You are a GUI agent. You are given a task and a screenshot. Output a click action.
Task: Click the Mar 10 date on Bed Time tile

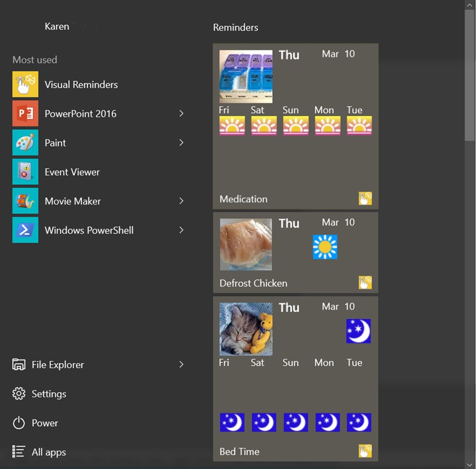point(338,306)
